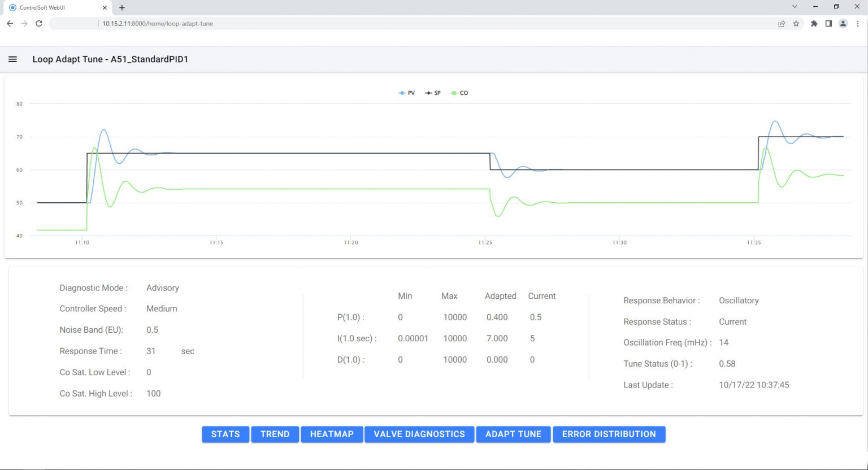Hide the CO trend line via legend
Screen dimensions: 868x470
click(459, 93)
